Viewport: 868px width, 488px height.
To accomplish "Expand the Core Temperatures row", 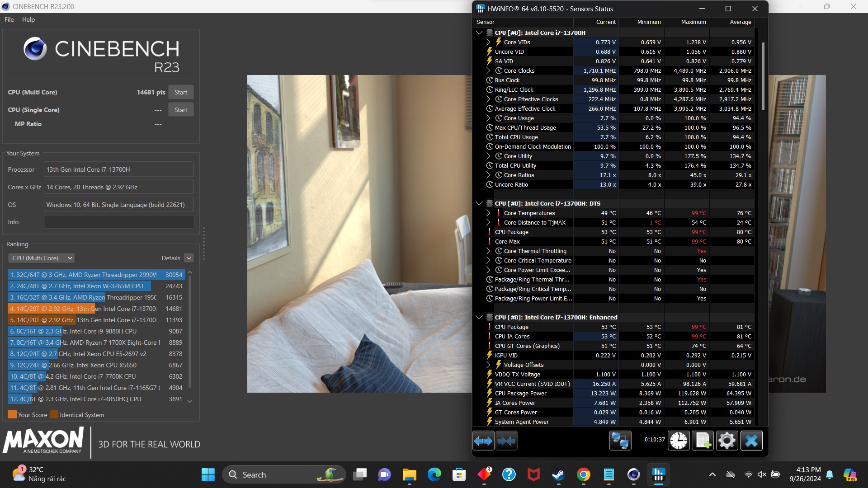I will pos(488,213).
